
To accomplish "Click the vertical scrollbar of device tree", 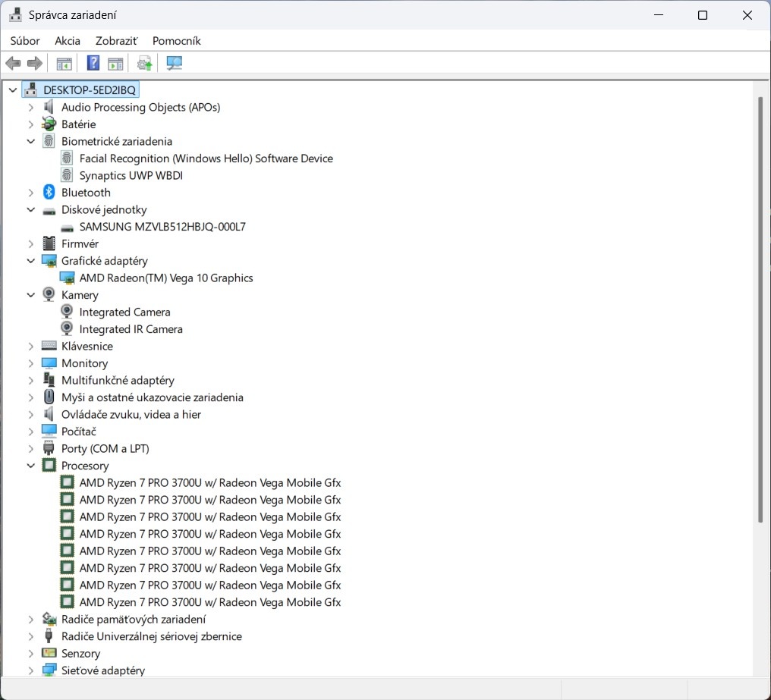I will [x=760, y=303].
